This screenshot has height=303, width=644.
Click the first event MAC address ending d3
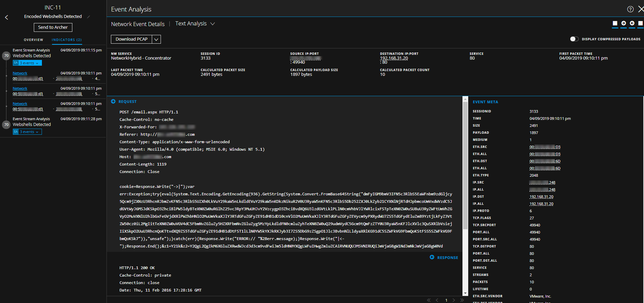coord(28,79)
